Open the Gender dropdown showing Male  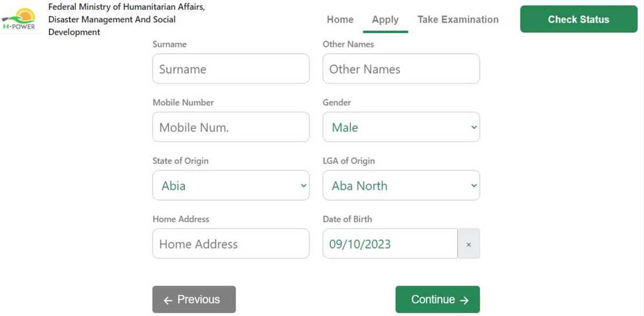401,127
